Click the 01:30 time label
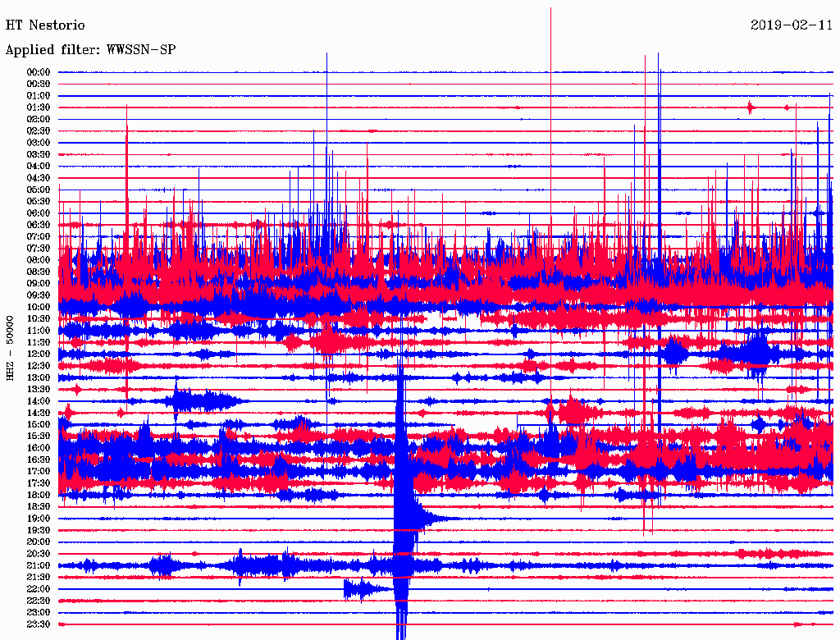This screenshot has height=640, width=840. click(39, 107)
